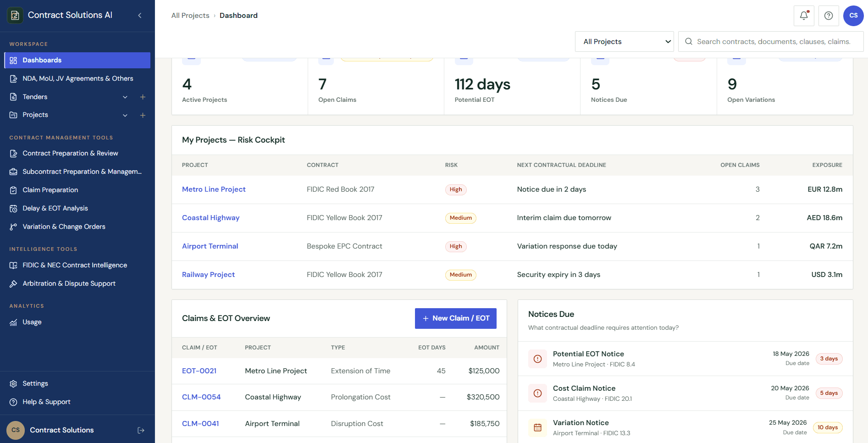Click the Open Claims summary card

click(x=376, y=86)
